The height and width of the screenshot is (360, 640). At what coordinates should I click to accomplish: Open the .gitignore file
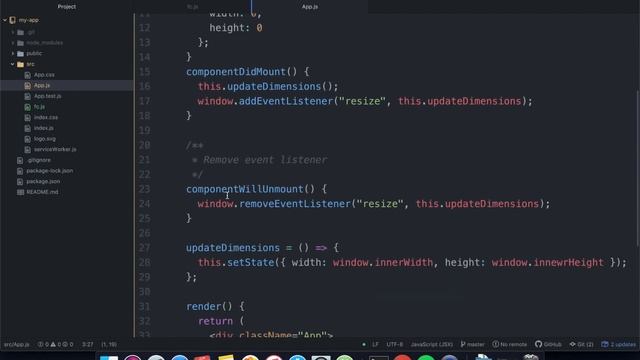[38, 160]
